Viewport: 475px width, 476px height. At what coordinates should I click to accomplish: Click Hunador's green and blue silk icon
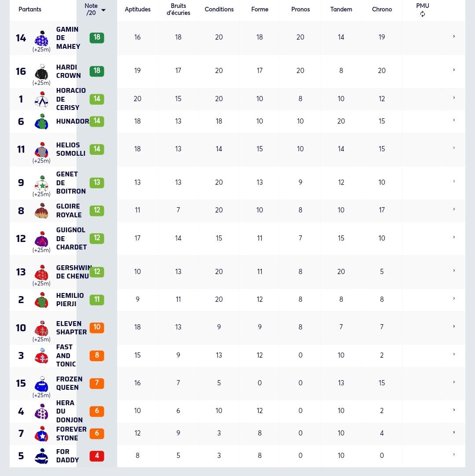click(42, 122)
